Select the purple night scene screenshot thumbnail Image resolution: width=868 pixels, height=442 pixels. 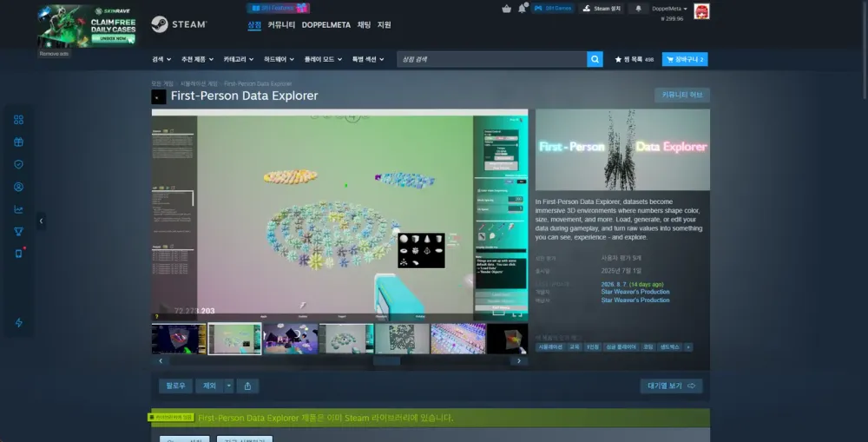[291, 339]
